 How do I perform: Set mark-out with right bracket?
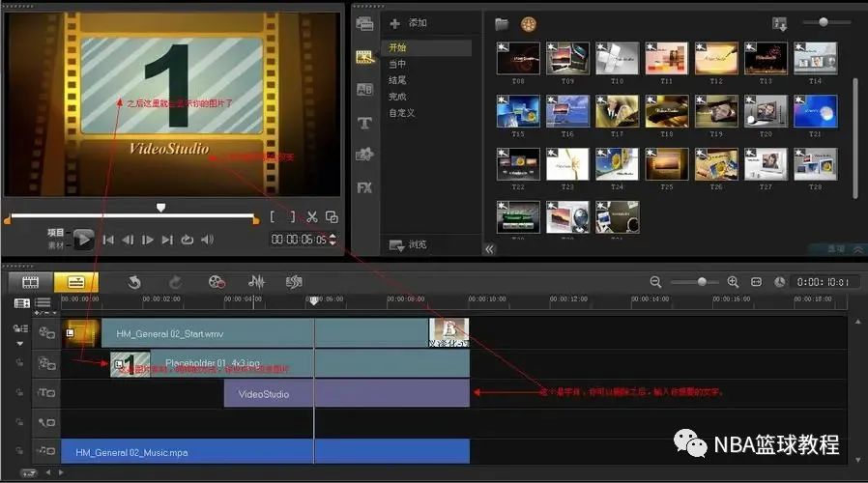pos(293,217)
